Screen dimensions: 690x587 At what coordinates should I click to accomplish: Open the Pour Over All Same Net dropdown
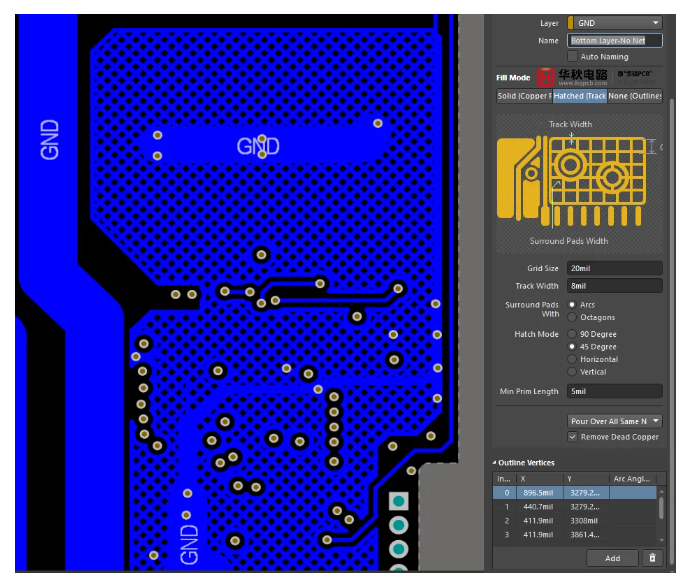coord(614,421)
